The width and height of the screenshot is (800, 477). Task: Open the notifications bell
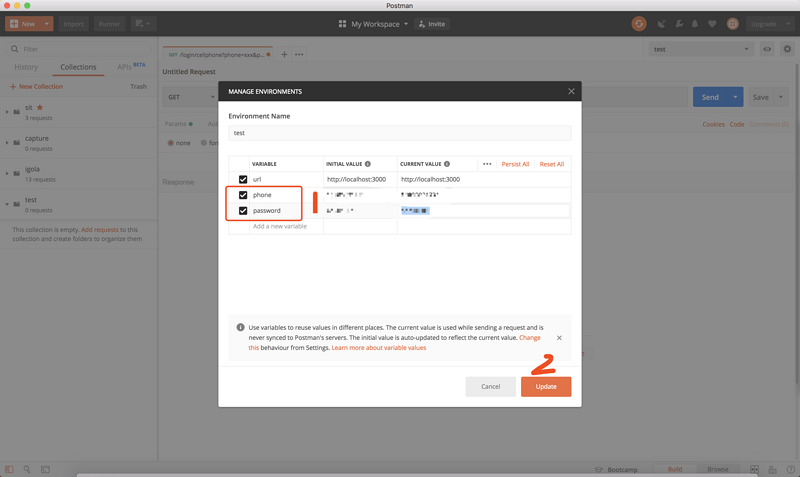click(695, 24)
